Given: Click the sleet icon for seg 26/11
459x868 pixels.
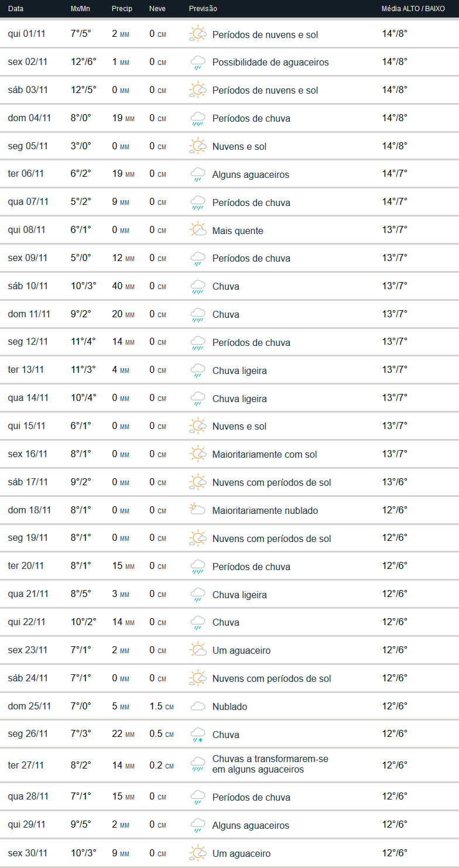Looking at the screenshot, I should pyautogui.click(x=198, y=735).
